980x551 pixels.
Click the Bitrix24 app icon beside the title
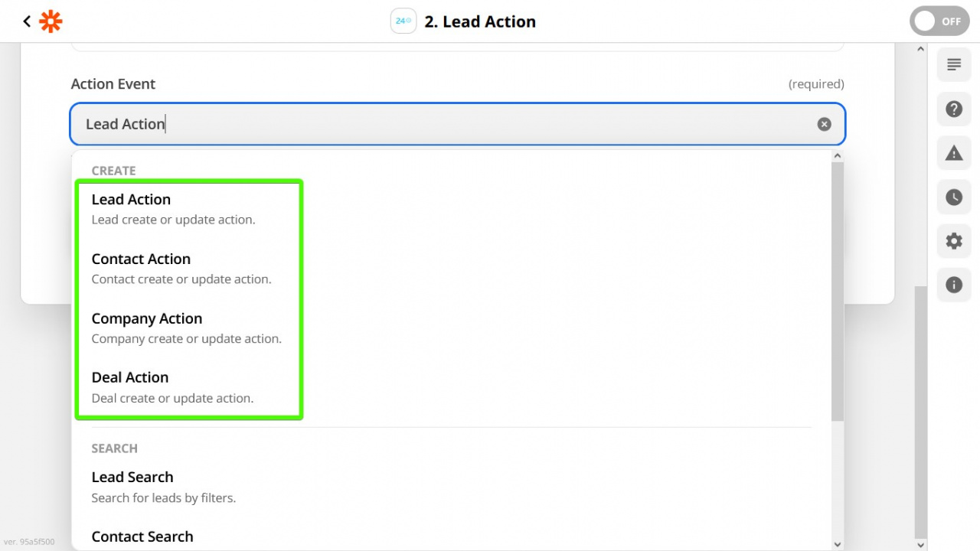[403, 21]
